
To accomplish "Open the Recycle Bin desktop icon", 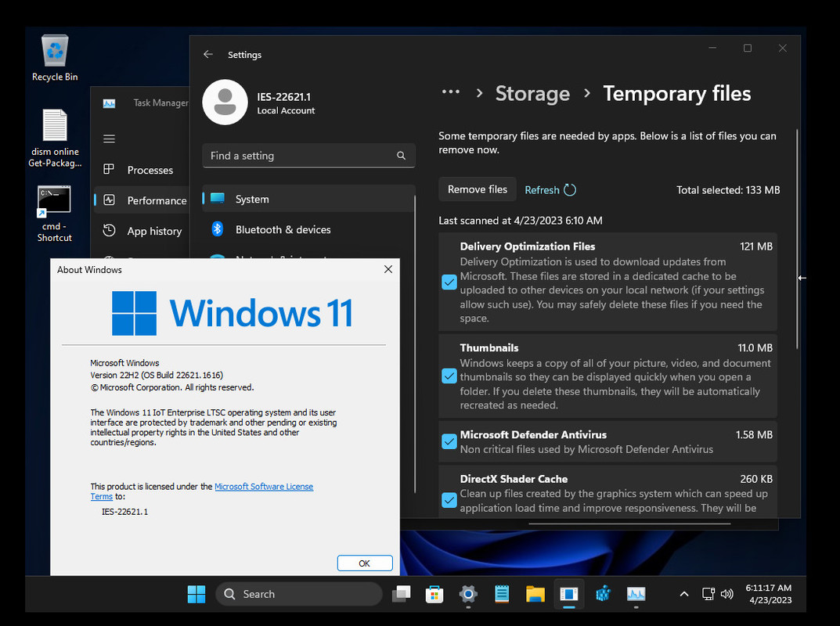I will click(x=55, y=58).
